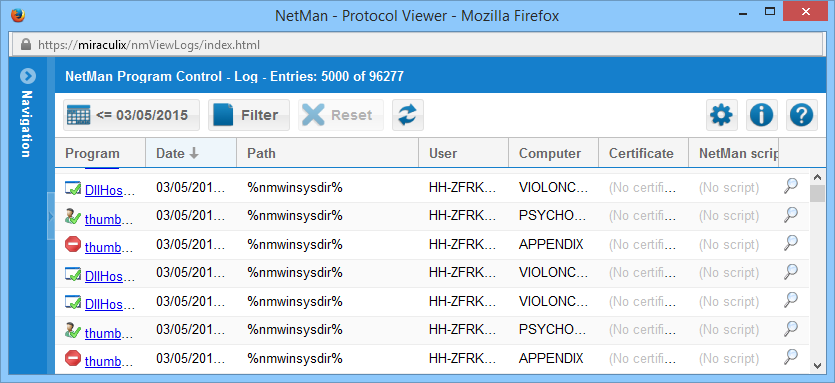Sort by the NetMan script column header
835x383 pixels.
(734, 153)
